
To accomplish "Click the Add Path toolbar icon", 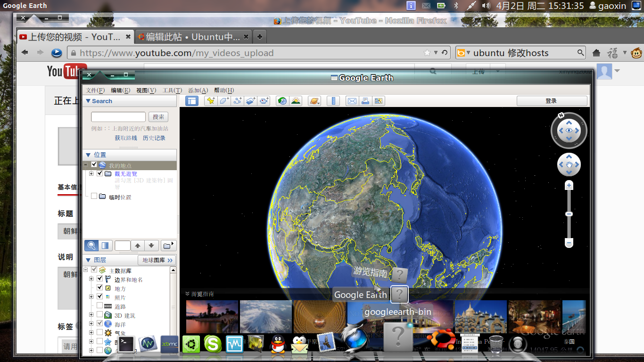I will pyautogui.click(x=237, y=100).
